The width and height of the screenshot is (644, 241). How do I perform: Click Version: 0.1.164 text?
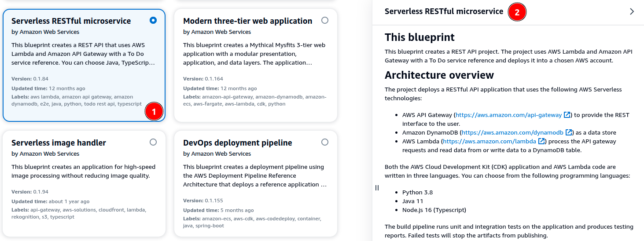(203, 79)
